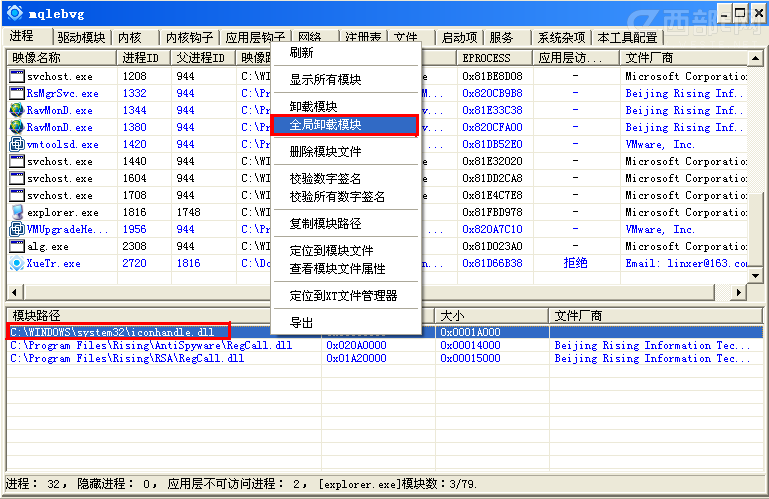Click the svchost.exe icon for PID 1208
This screenshot has height=499, width=769.
(x=16, y=76)
